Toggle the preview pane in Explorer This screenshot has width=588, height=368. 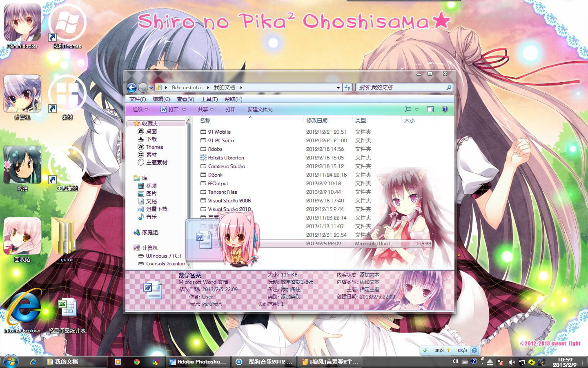(x=430, y=109)
